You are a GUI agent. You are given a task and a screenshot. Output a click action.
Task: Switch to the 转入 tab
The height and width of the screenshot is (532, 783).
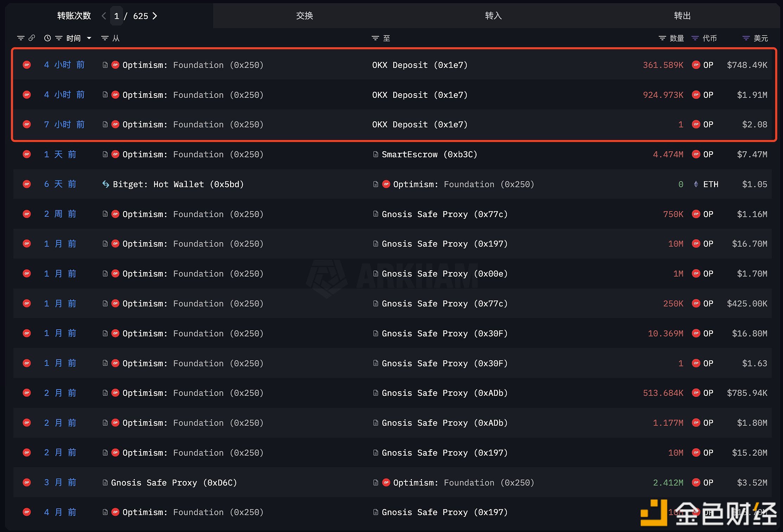[x=494, y=16]
